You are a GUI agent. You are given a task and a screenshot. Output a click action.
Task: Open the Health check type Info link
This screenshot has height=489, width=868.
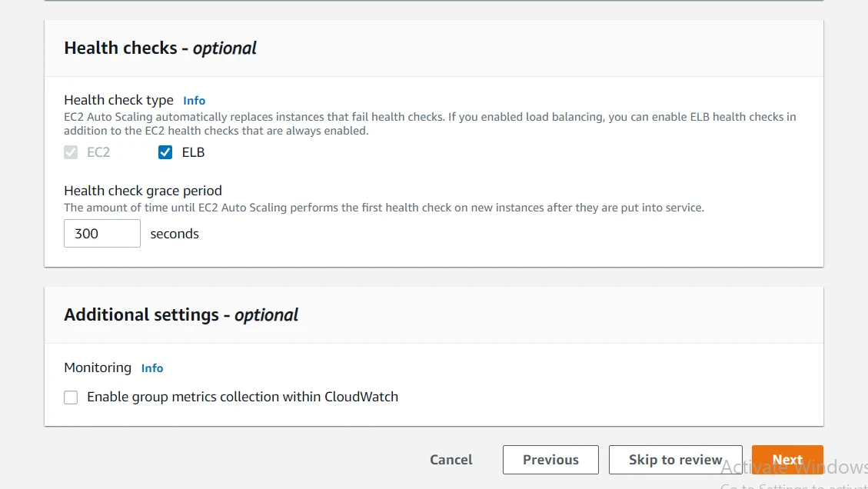(194, 100)
